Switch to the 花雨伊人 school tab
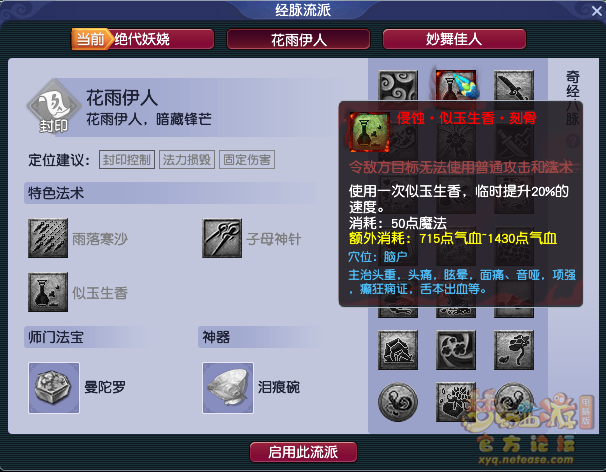606x472 pixels. 298,39
